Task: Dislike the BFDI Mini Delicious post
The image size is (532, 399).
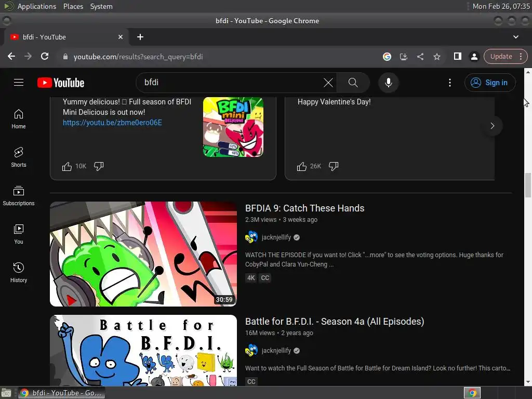Action: (99, 166)
